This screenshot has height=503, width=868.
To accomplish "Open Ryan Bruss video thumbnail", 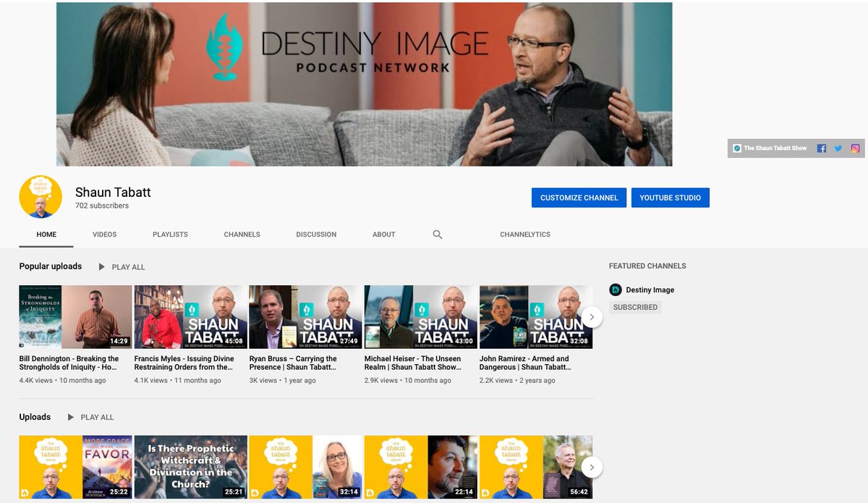I will point(305,317).
